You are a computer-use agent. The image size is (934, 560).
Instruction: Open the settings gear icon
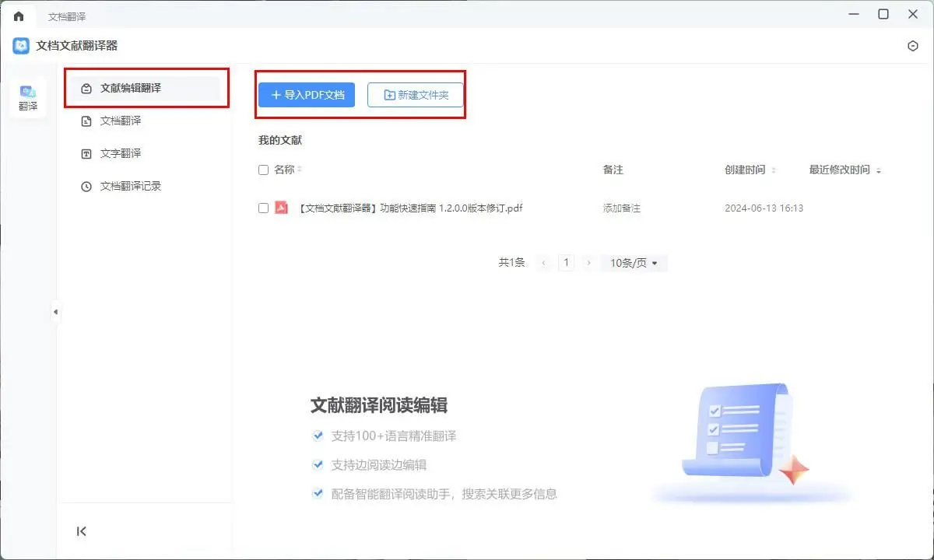click(912, 46)
